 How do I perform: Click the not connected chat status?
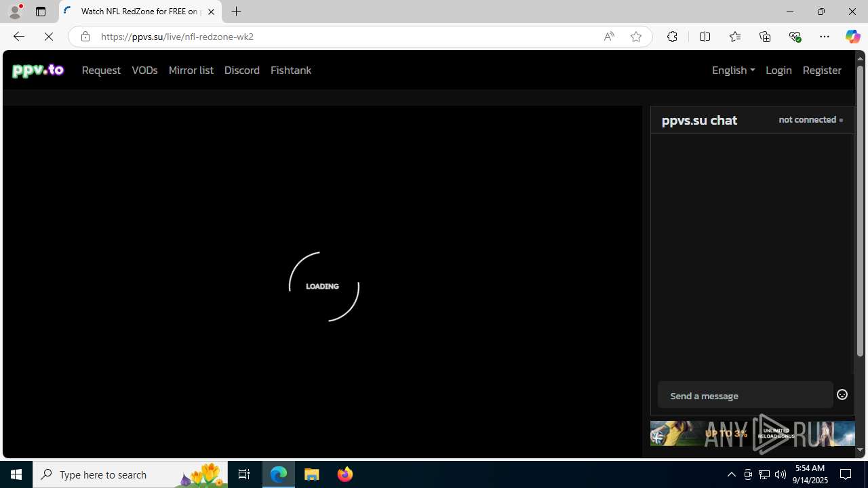tap(810, 120)
